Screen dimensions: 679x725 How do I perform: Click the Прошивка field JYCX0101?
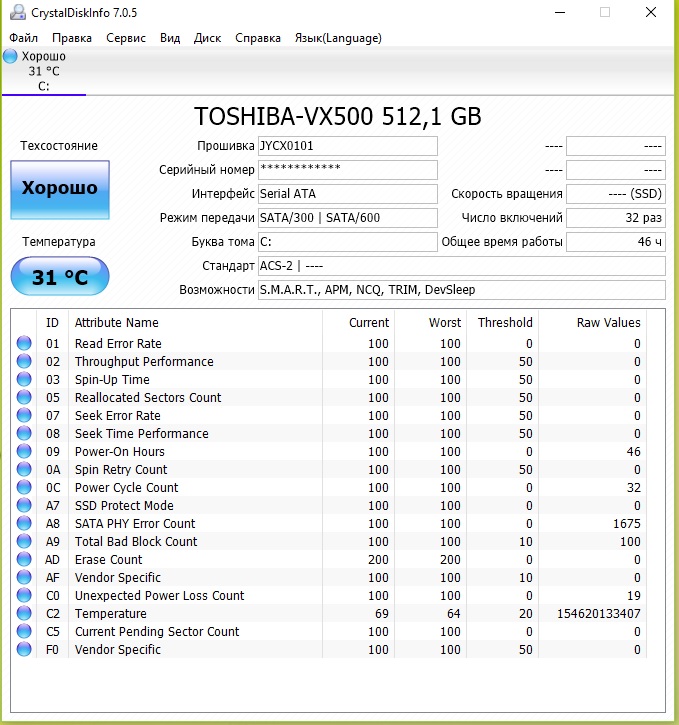pyautogui.click(x=348, y=146)
